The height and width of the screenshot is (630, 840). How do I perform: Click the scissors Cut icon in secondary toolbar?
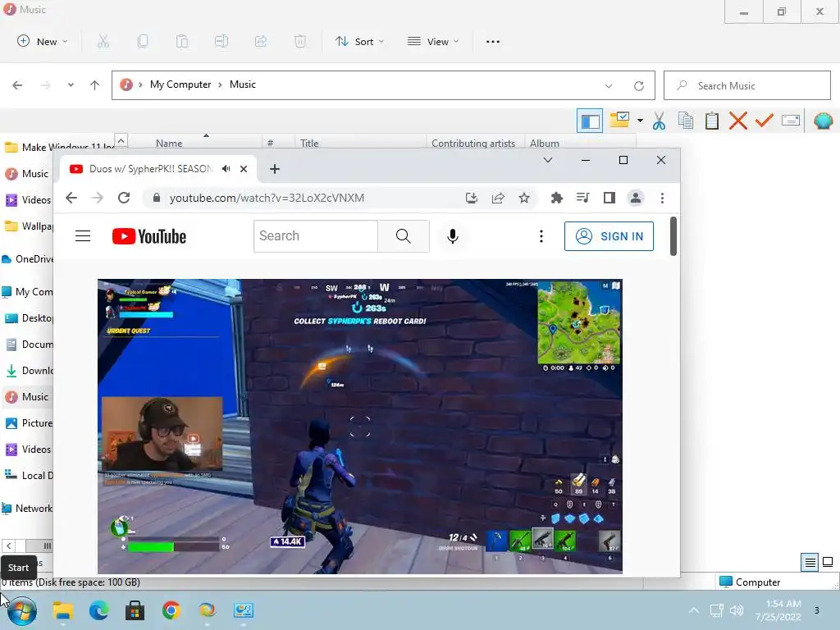[x=659, y=121]
